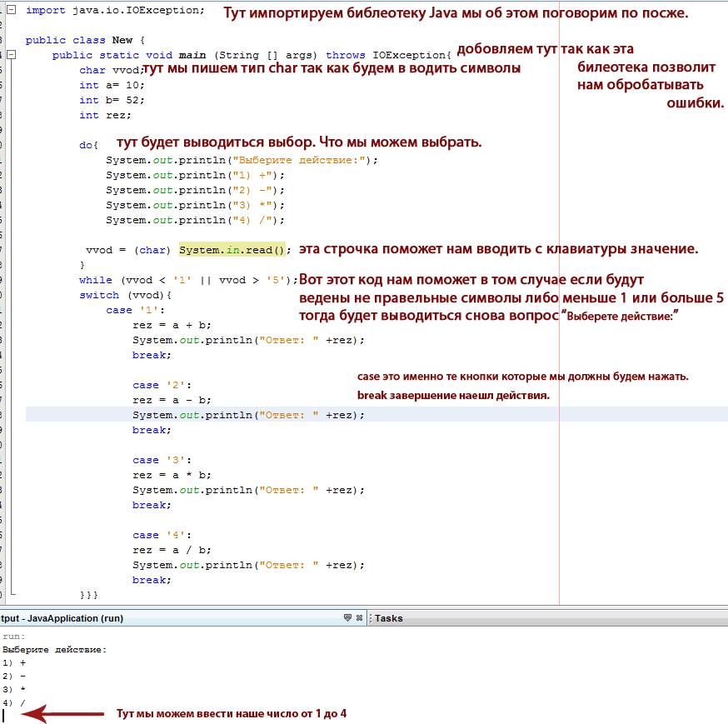This screenshot has height=724, width=728.
Task: Click the 'run:' line in Output console
Action: (x=14, y=636)
